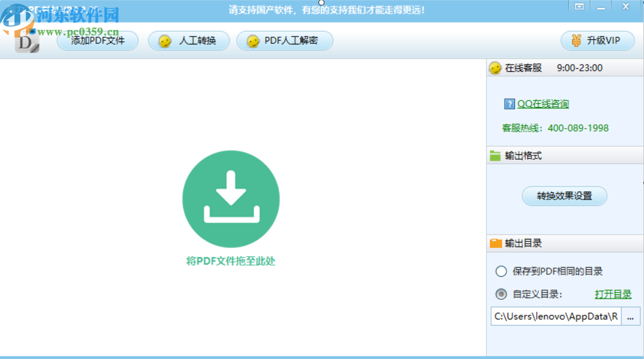
Task: Open 添加PDF文件 from the toolbar
Action: click(x=98, y=41)
